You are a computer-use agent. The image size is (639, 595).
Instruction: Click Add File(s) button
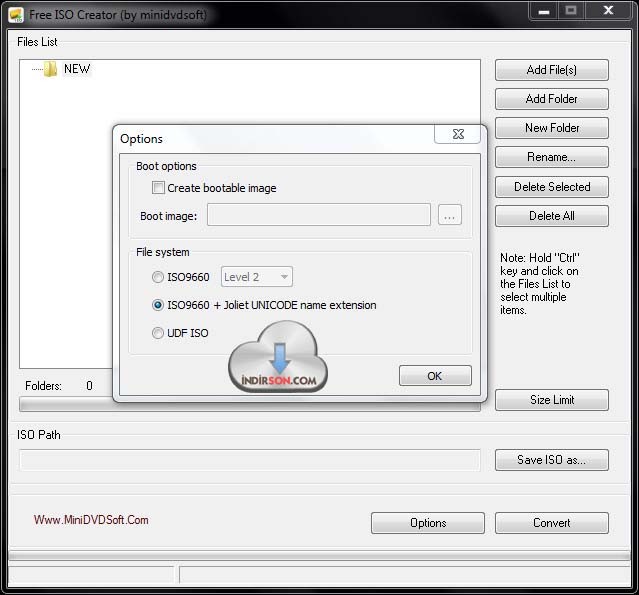point(552,70)
